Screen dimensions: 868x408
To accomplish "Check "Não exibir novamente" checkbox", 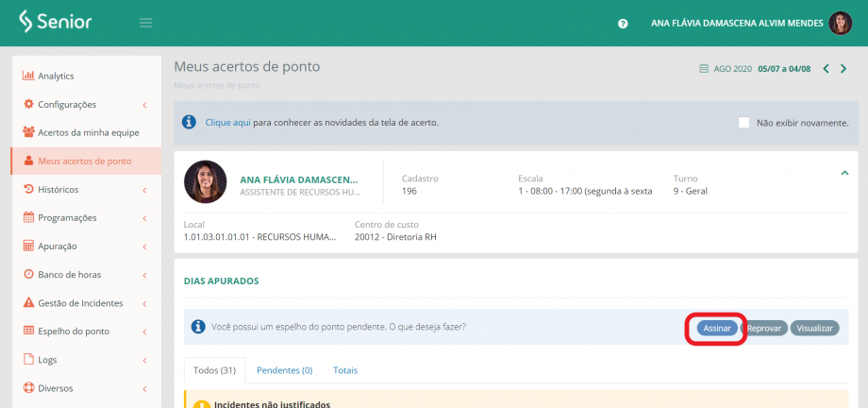I will (x=743, y=123).
